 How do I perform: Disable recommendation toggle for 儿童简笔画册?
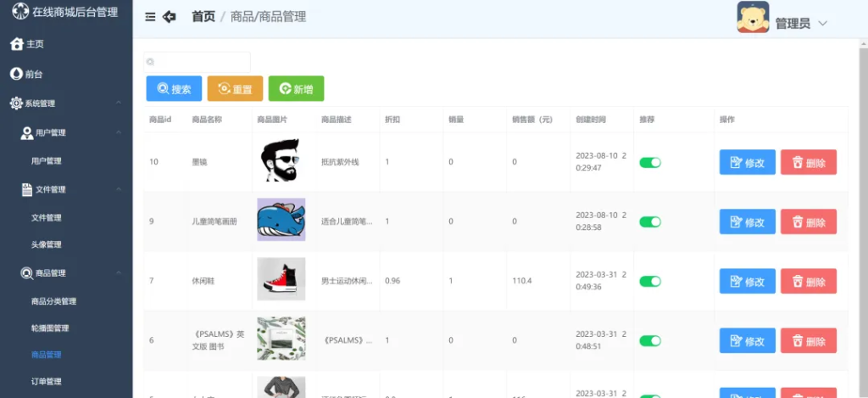tap(650, 221)
